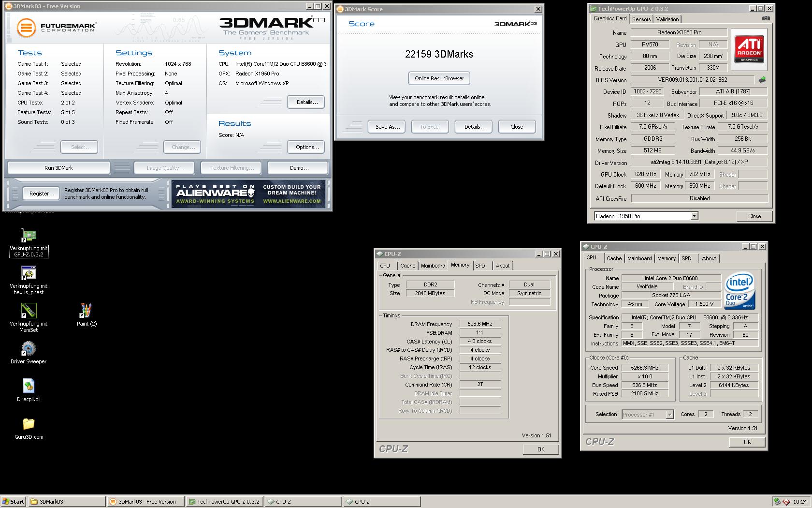
Task: Click OK in CPU-Z processor window
Action: [747, 442]
